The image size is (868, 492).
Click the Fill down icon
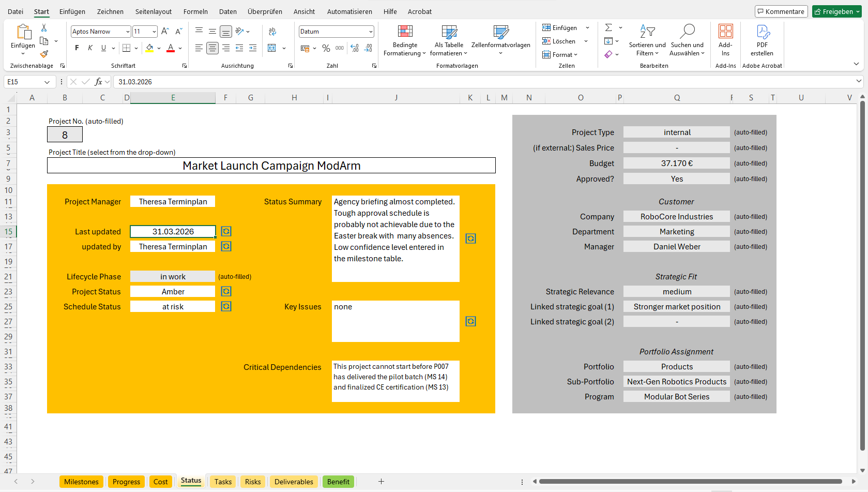[608, 41]
